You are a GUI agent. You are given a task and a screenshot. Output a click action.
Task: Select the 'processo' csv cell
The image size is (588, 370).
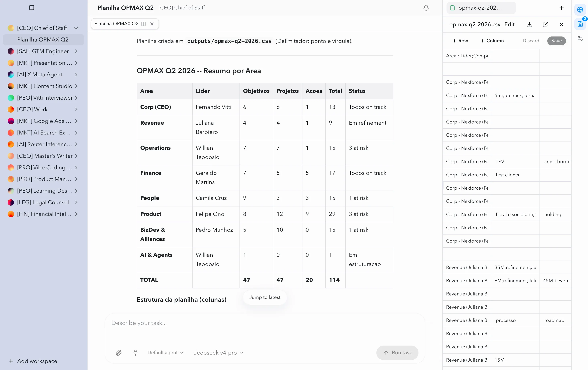(515, 320)
